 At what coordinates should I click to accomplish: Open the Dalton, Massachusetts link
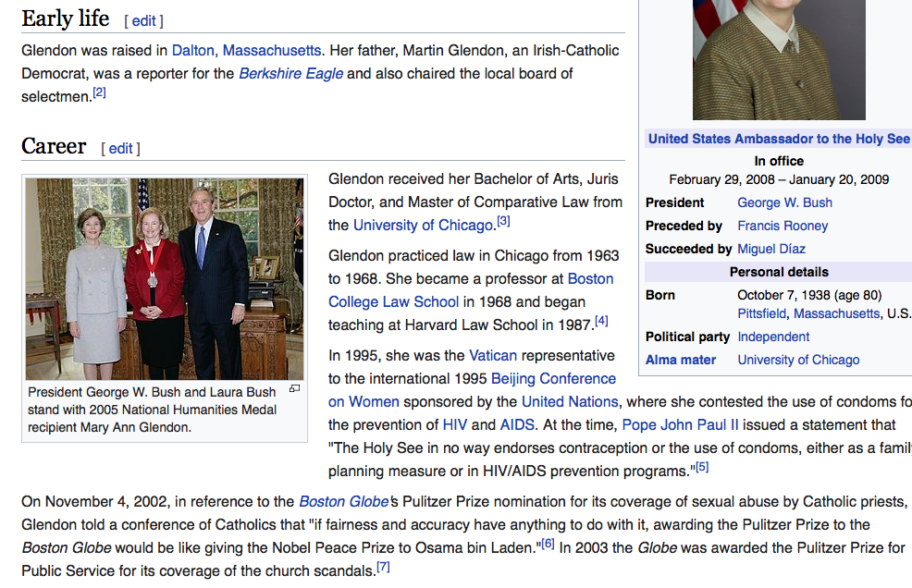[x=247, y=50]
